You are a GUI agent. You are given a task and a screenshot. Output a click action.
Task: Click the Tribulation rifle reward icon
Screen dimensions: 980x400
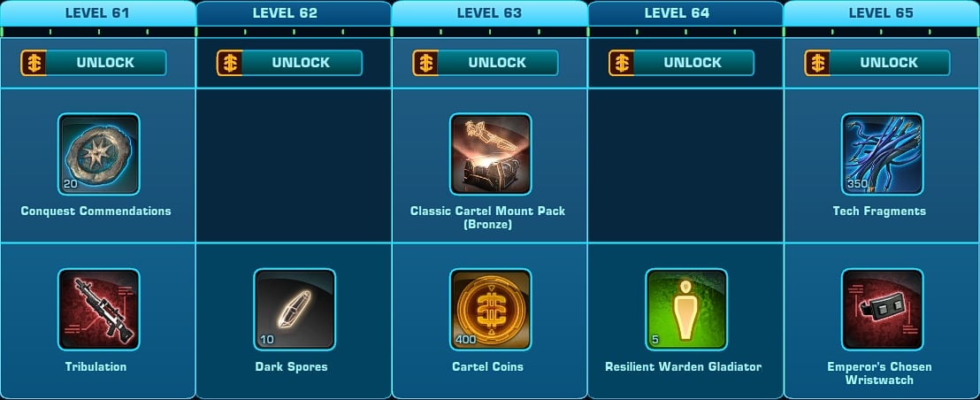99,310
